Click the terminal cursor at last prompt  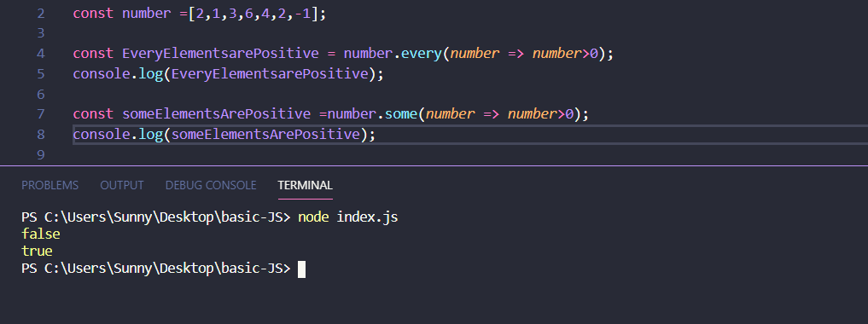301,269
